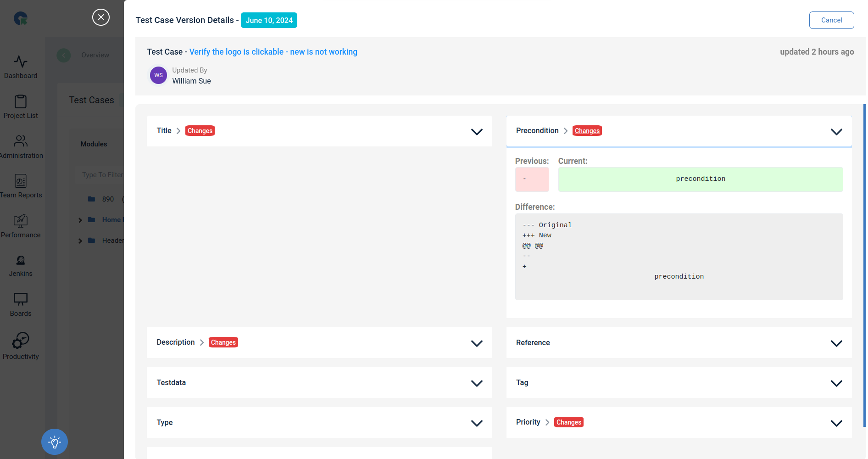Click the green back arrow near Overview
Image resolution: width=868 pixels, height=459 pixels.
pyautogui.click(x=64, y=55)
